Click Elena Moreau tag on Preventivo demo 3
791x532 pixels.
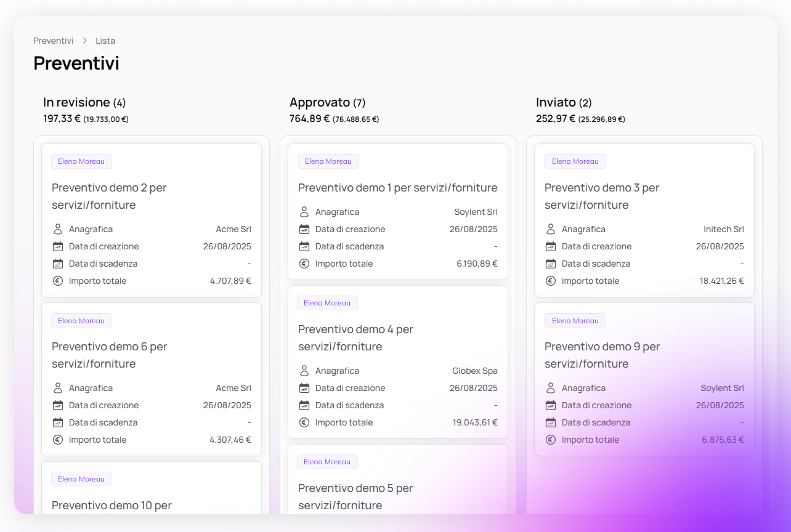tap(575, 161)
